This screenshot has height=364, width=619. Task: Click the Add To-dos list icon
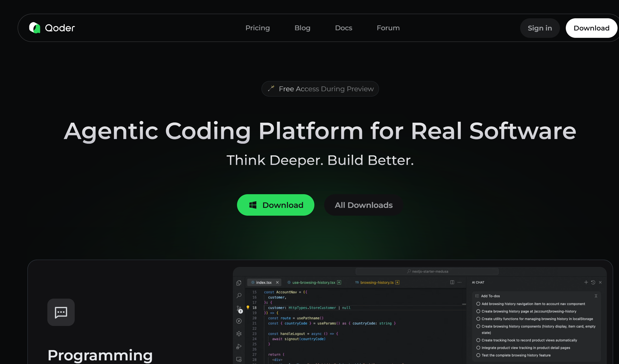click(x=477, y=296)
